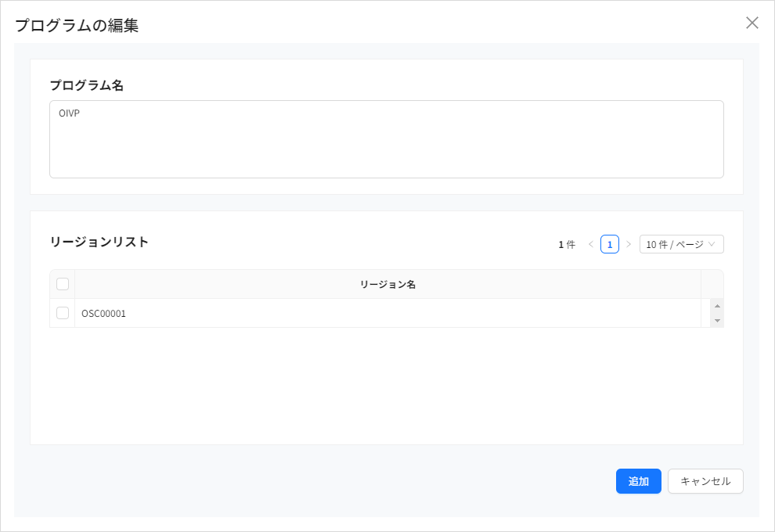Click the scroll up arrow in region table
775x532 pixels.
[x=717, y=306]
